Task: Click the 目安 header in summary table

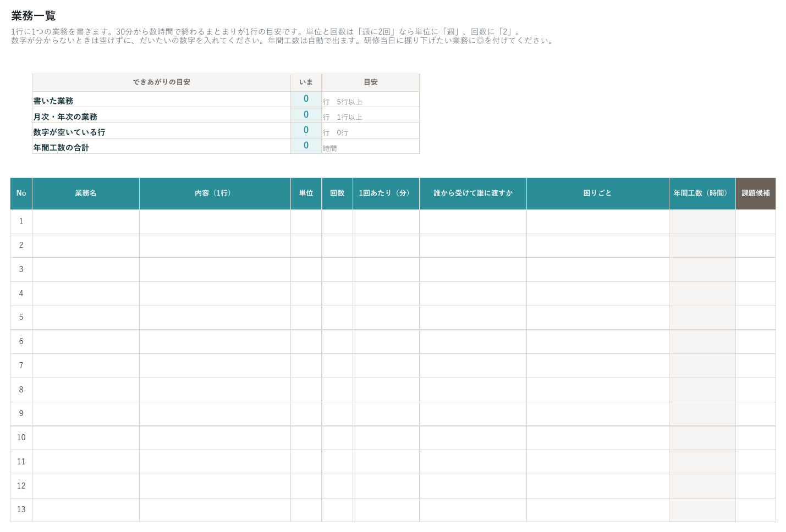Action: tap(371, 82)
